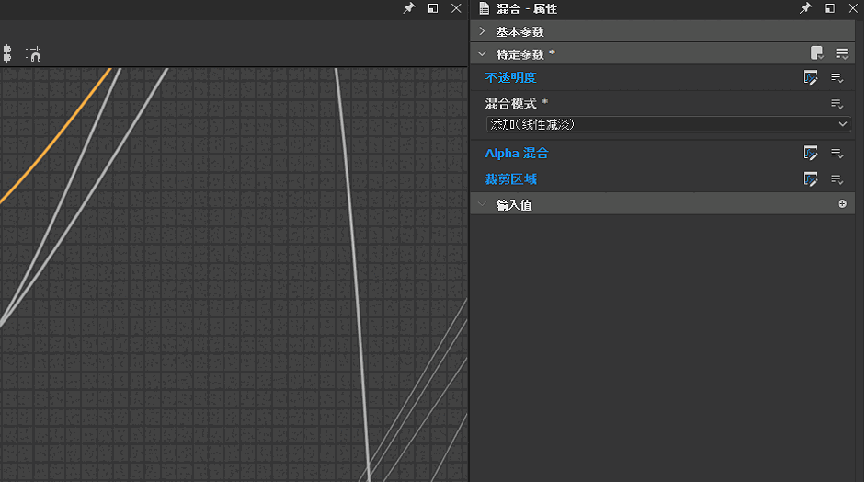This screenshot has width=868, height=482.
Task: Open the options menu for Alpha 混合 row
Action: [838, 154]
